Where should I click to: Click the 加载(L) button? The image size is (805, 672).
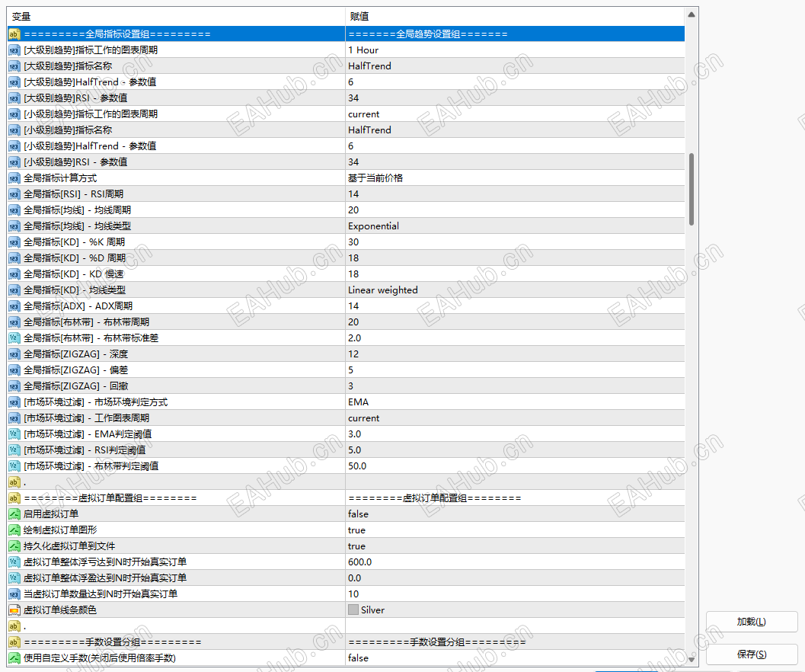[x=752, y=622]
